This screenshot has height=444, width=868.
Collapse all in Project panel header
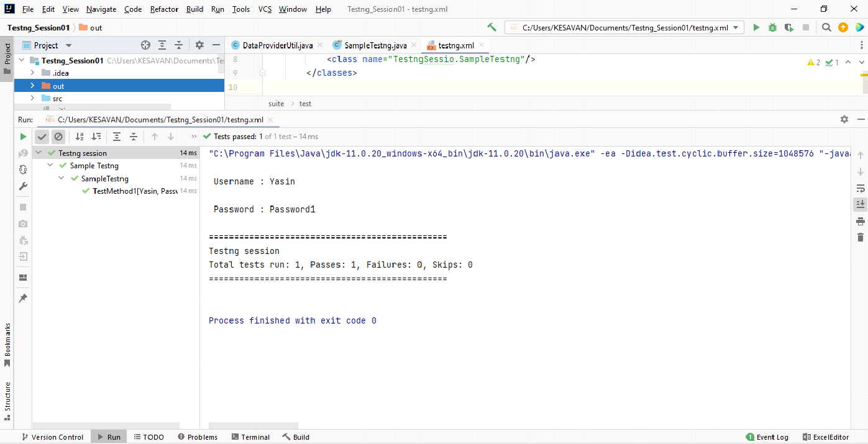(179, 45)
